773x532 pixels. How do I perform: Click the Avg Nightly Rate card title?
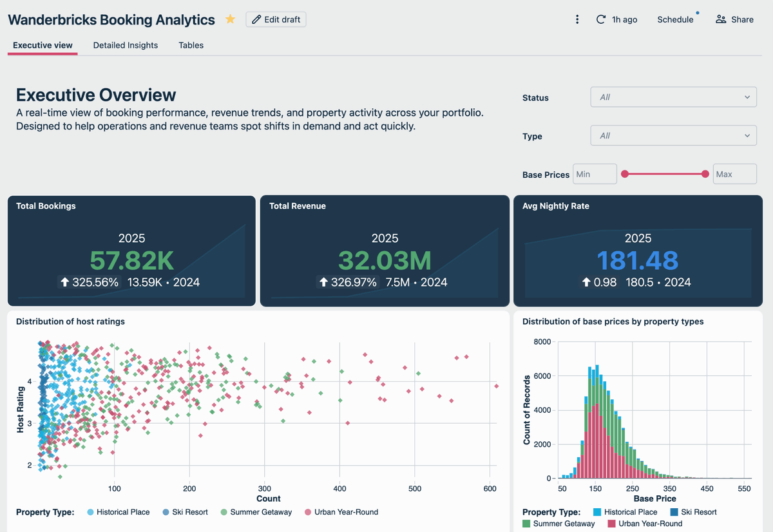pos(556,206)
